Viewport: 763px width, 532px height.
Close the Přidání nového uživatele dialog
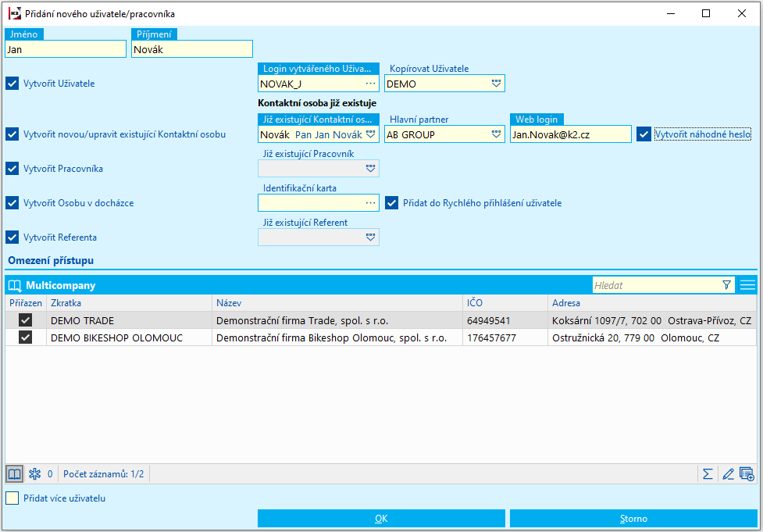[x=742, y=13]
